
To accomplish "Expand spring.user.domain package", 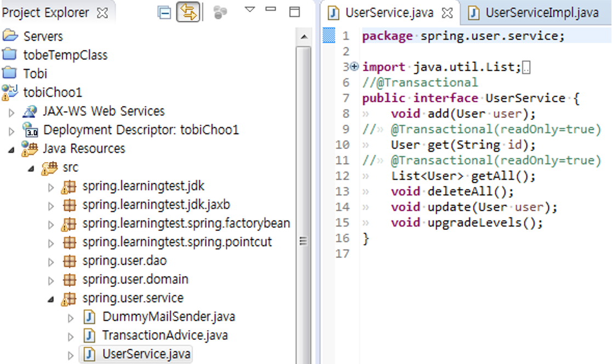I will click(51, 281).
